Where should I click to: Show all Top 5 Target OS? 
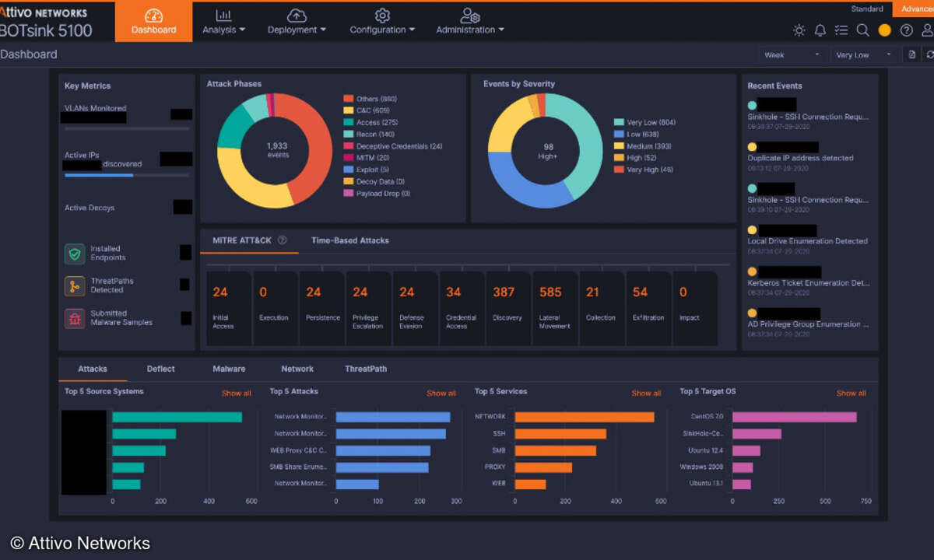click(851, 393)
